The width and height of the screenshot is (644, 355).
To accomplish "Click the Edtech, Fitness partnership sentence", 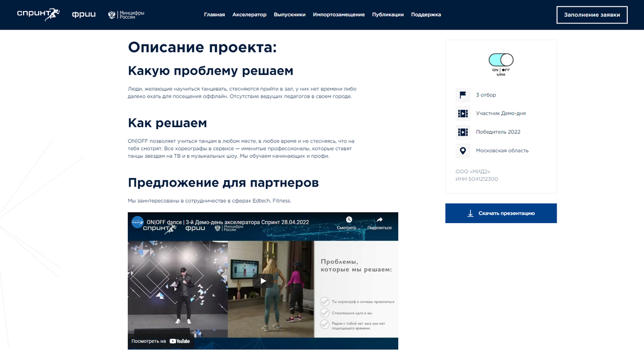I will pyautogui.click(x=209, y=201).
